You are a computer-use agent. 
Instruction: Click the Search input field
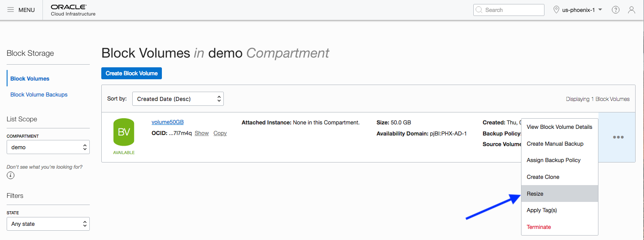click(509, 10)
